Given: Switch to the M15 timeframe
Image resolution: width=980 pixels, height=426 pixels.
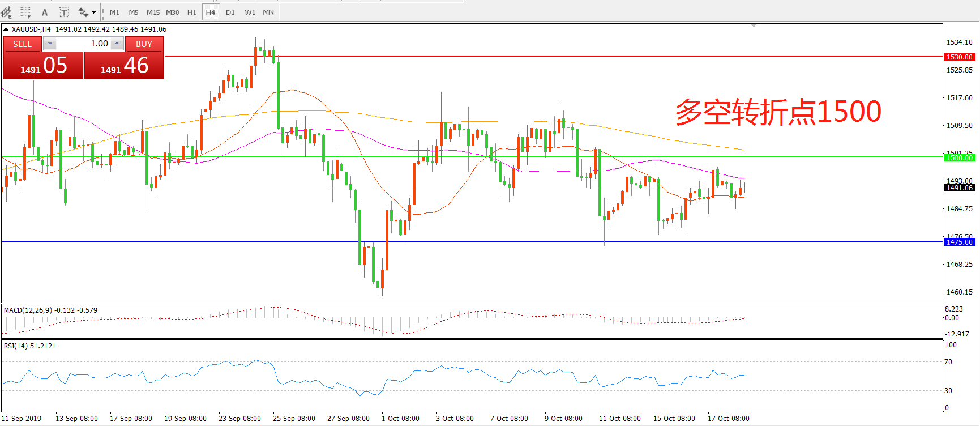Looking at the screenshot, I should point(153,12).
